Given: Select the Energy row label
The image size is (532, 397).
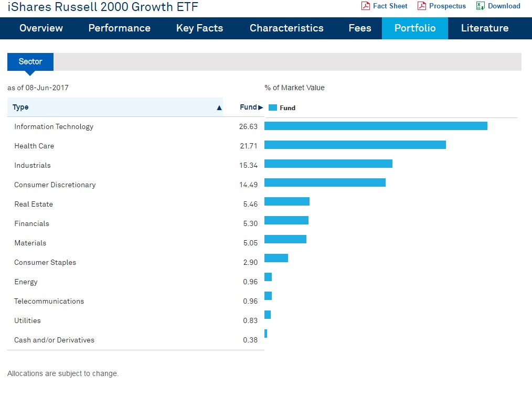Looking at the screenshot, I should [26, 282].
